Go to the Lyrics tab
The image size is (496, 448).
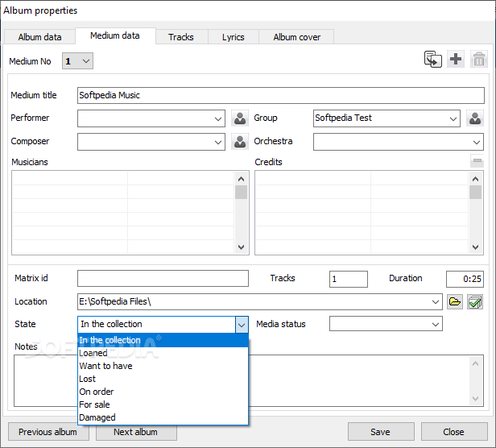[x=234, y=37]
